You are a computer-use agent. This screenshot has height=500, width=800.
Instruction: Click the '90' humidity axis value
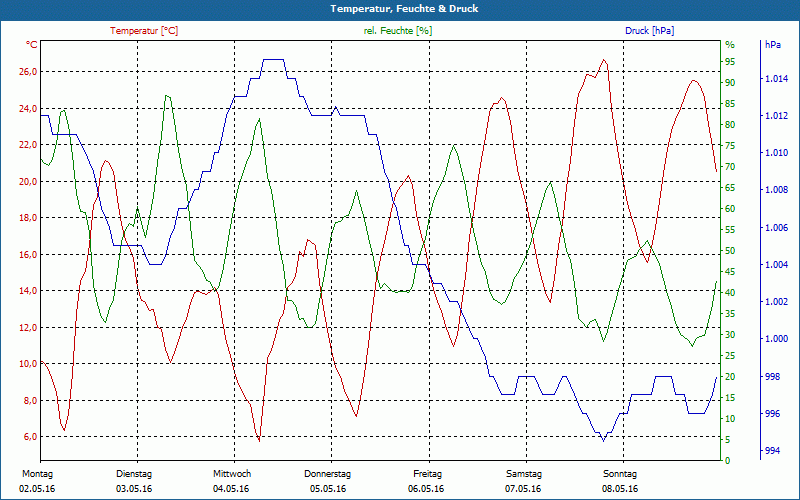tap(730, 83)
